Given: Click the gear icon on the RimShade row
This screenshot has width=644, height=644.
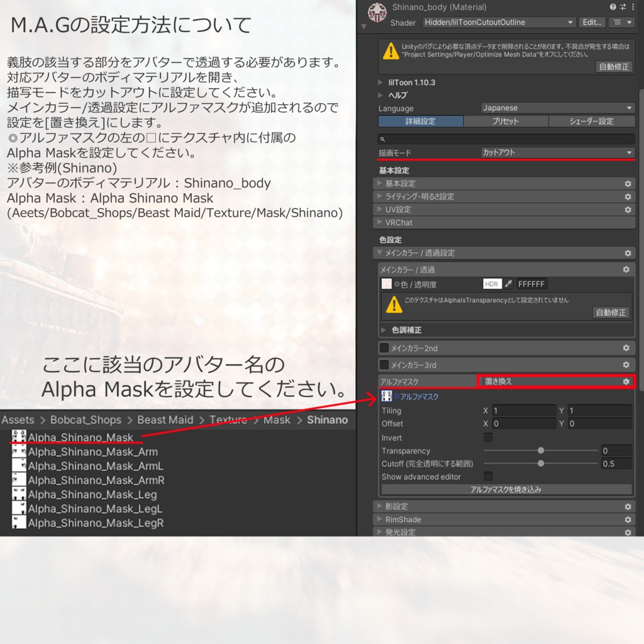Looking at the screenshot, I should click(x=626, y=519).
